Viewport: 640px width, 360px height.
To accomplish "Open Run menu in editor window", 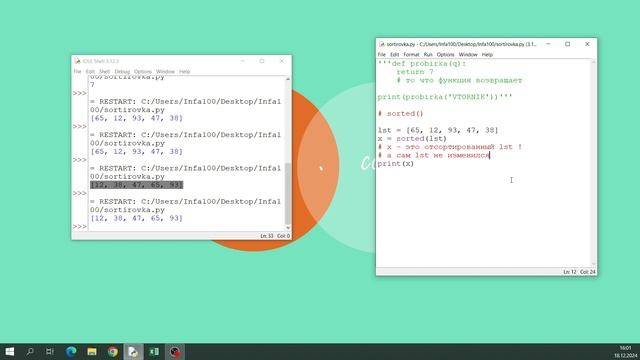I will coord(428,55).
